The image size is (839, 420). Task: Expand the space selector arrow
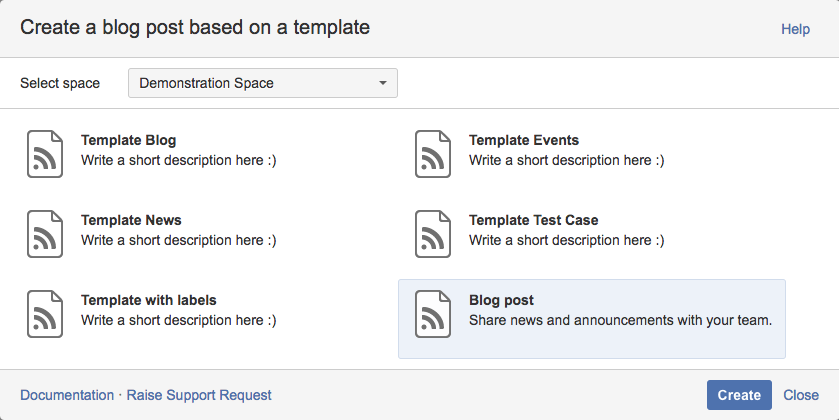pyautogui.click(x=382, y=83)
